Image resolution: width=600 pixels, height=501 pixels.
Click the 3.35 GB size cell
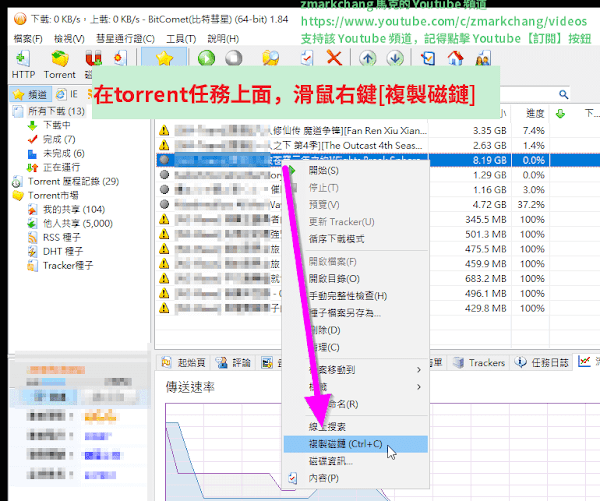(x=490, y=131)
